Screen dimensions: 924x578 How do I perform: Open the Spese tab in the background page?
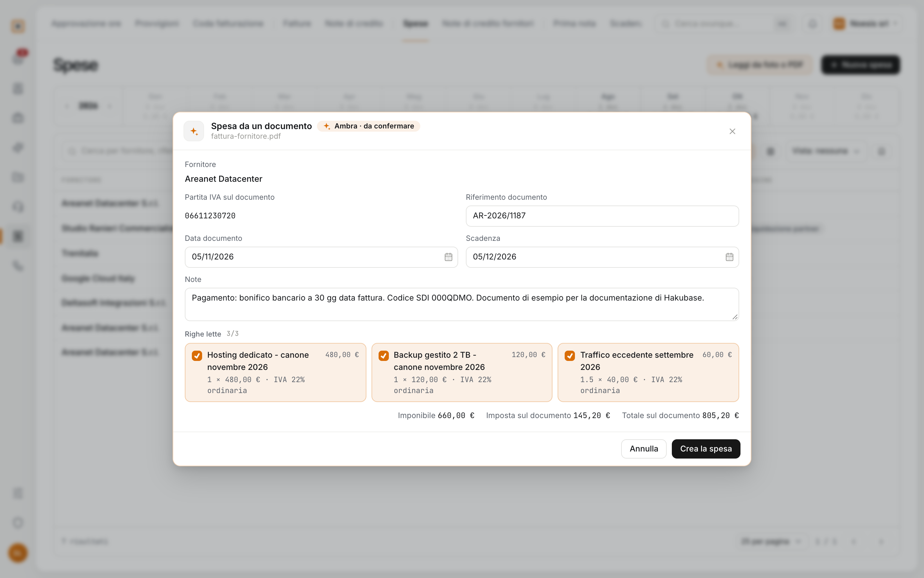point(415,24)
